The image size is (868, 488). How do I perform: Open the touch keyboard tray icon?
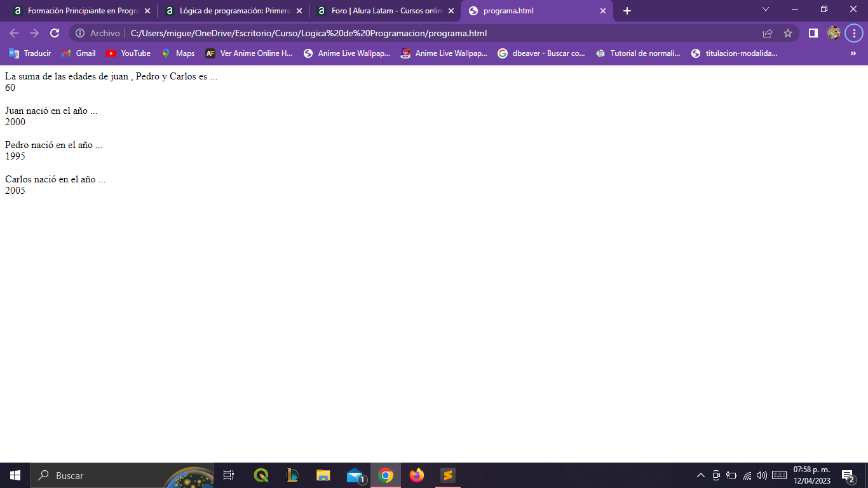(x=779, y=475)
